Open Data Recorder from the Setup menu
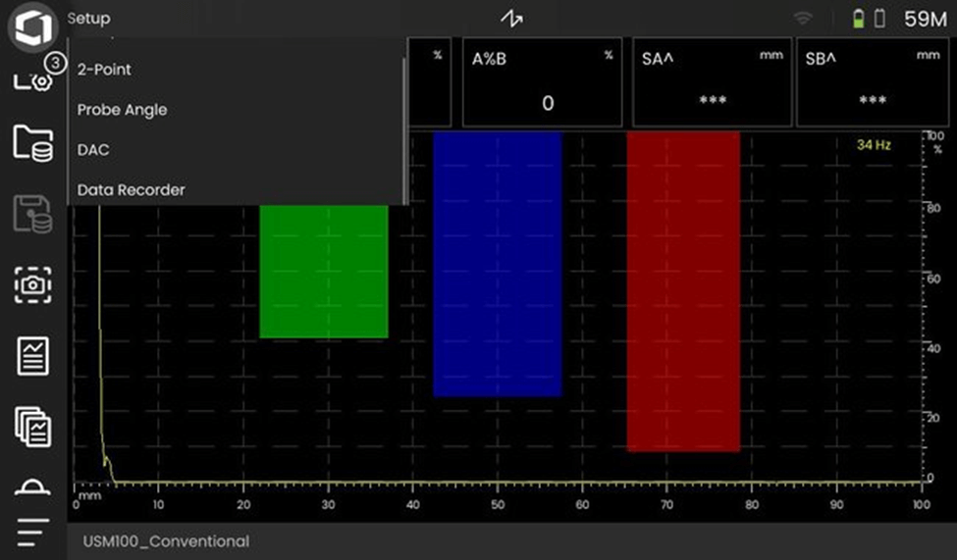The height and width of the screenshot is (560, 957). [132, 189]
